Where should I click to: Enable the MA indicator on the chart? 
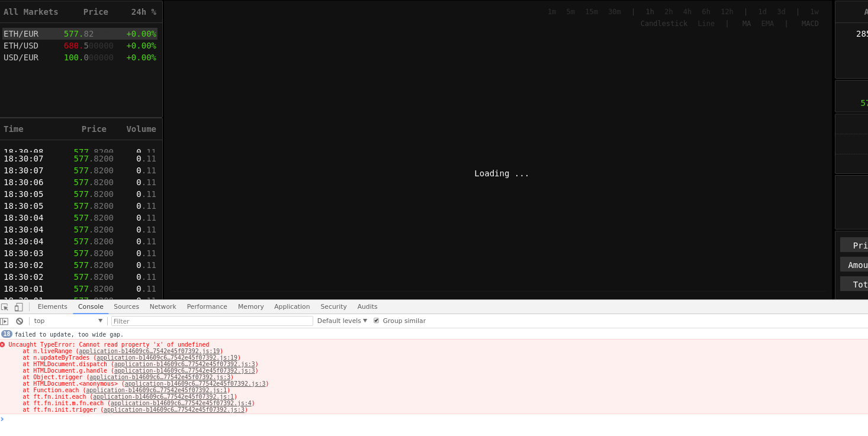coord(746,23)
